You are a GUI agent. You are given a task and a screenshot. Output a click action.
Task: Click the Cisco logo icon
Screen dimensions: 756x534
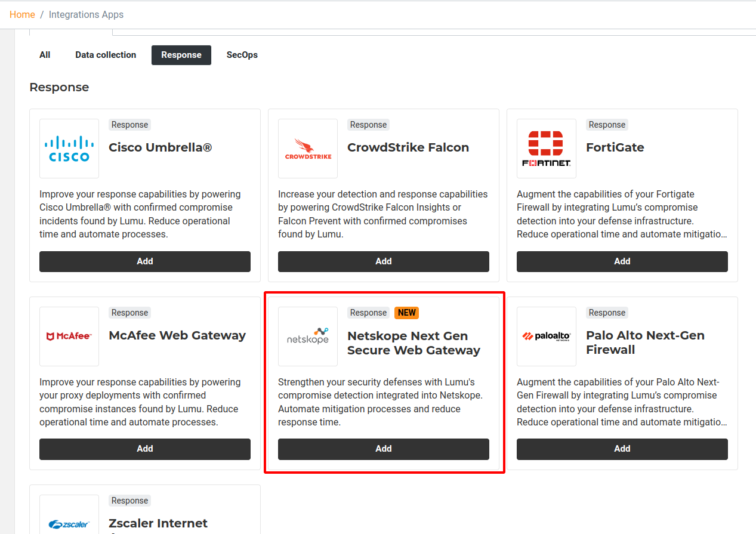coord(69,149)
